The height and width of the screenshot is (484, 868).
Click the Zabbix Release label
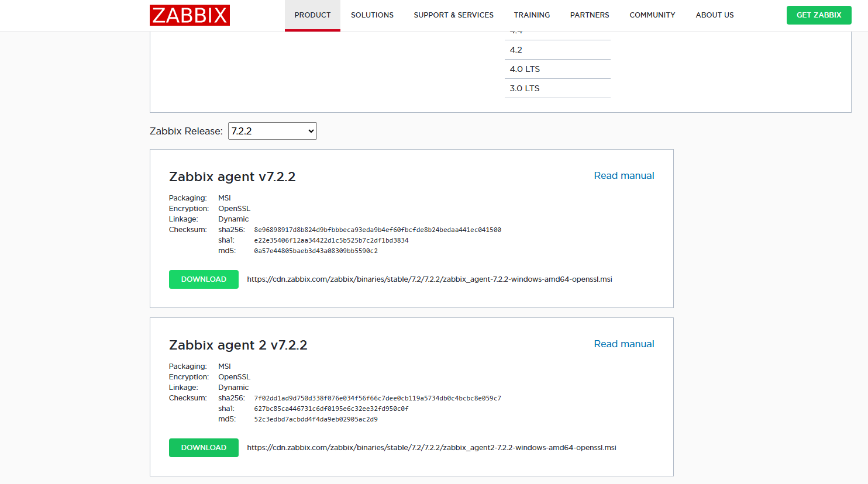click(186, 131)
